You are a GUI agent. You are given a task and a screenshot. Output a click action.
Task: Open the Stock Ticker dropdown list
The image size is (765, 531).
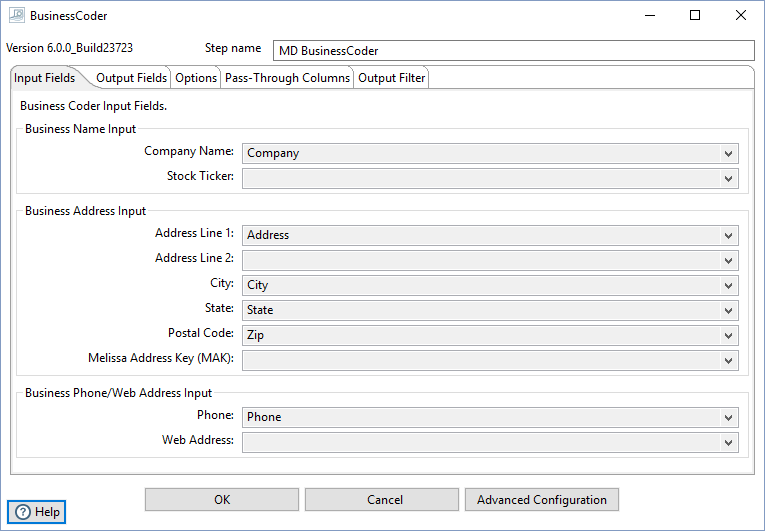coord(727,178)
